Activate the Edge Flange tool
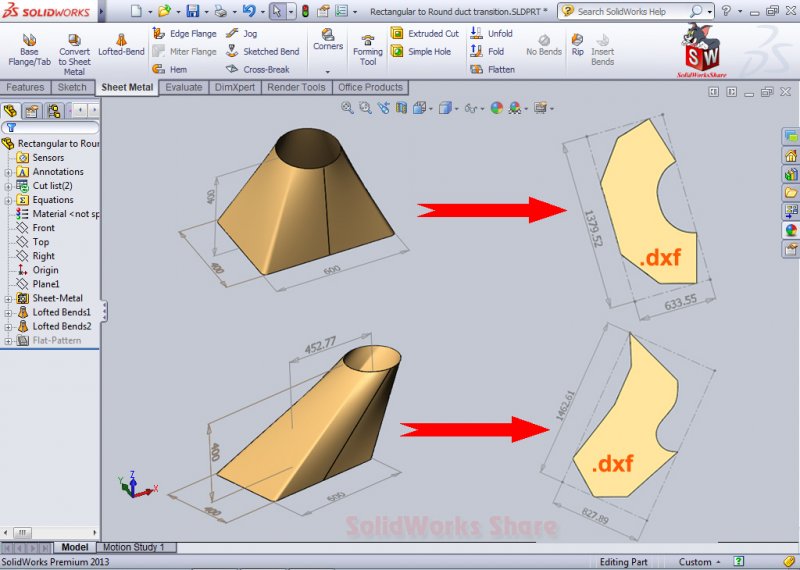The height and width of the screenshot is (570, 800). tap(185, 34)
